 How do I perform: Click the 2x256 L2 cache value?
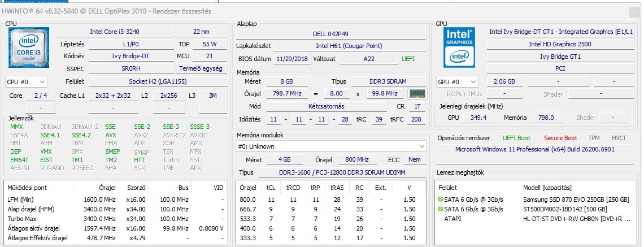[169, 96]
